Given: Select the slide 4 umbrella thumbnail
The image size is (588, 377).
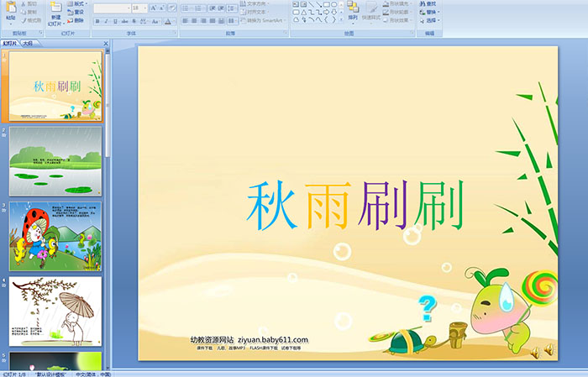Looking at the screenshot, I should [55, 312].
